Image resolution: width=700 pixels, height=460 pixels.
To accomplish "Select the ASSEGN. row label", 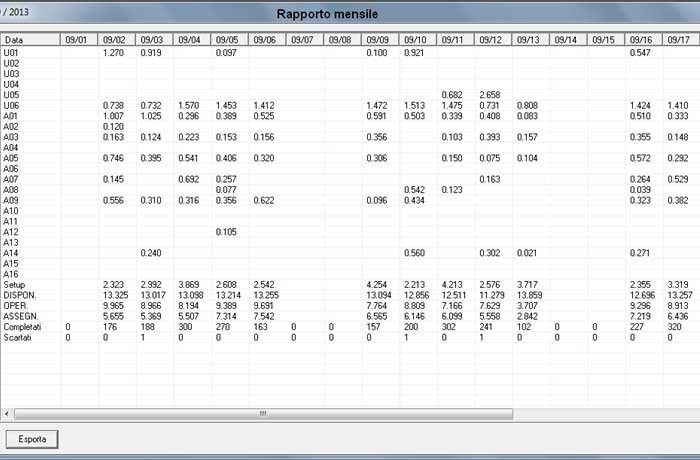I will 21,316.
